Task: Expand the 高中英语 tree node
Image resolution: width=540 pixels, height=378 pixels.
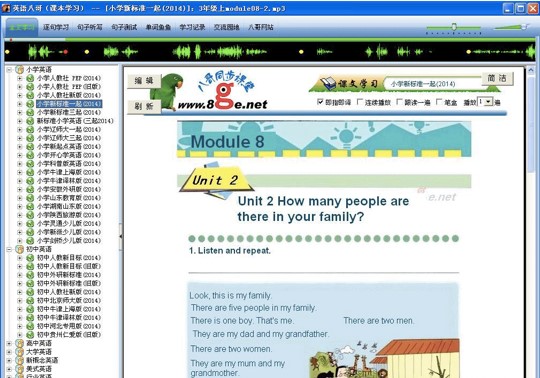Action: pyautogui.click(x=9, y=343)
